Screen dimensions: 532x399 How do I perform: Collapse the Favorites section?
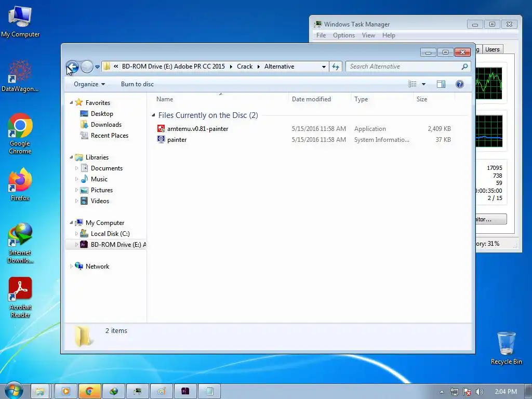click(x=71, y=102)
